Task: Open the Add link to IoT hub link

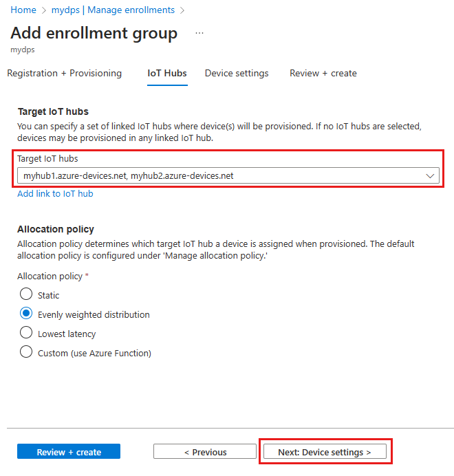Action: [55, 194]
